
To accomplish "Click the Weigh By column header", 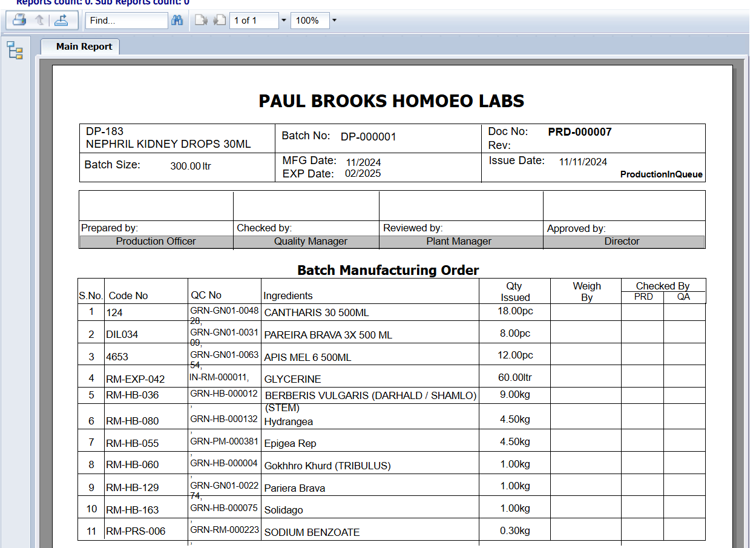I will coord(587,292).
